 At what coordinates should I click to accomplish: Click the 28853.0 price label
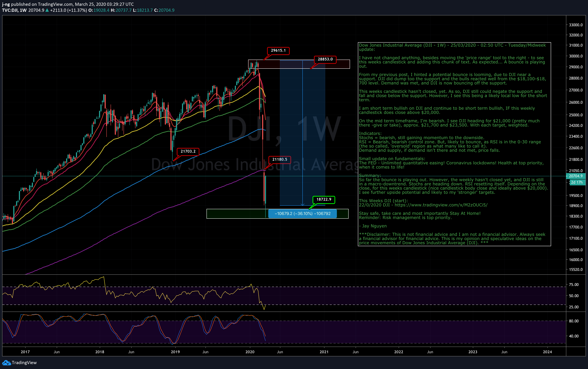coord(325,59)
